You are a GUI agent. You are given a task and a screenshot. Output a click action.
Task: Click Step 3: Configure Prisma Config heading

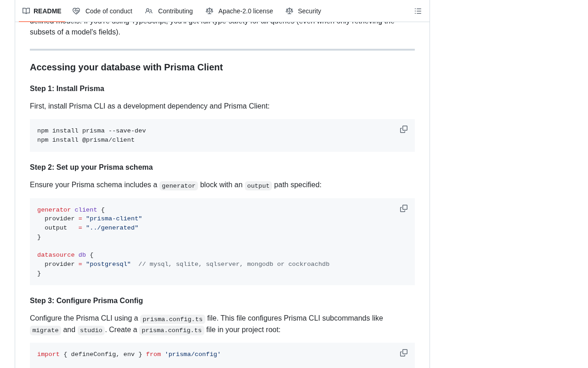pyautogui.click(x=86, y=301)
